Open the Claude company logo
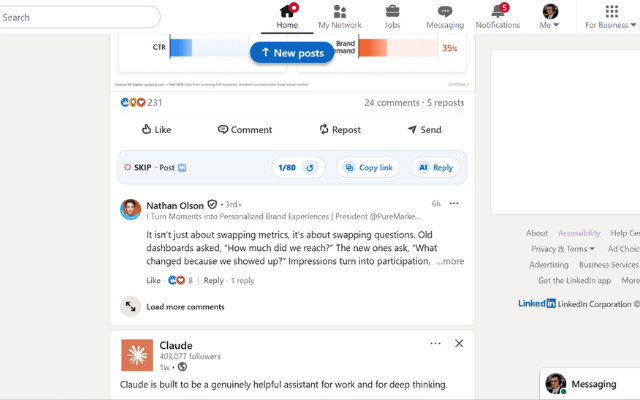This screenshot has height=400, width=640. coord(137,355)
